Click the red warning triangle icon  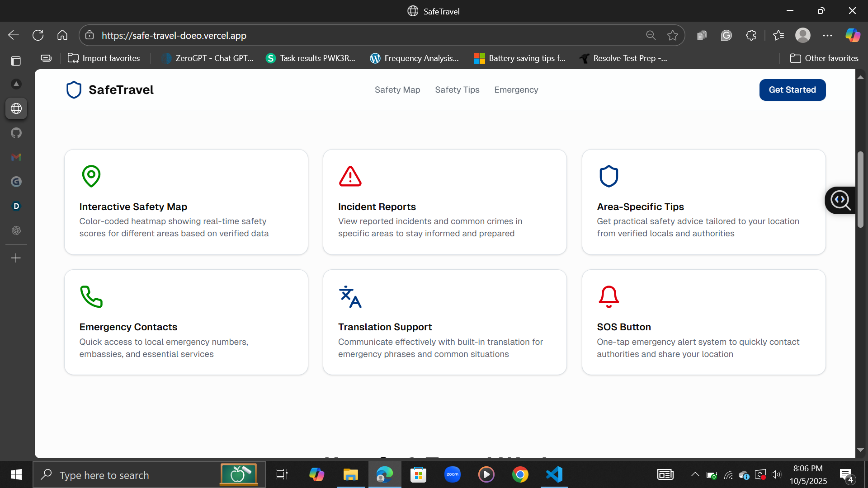pos(350,176)
